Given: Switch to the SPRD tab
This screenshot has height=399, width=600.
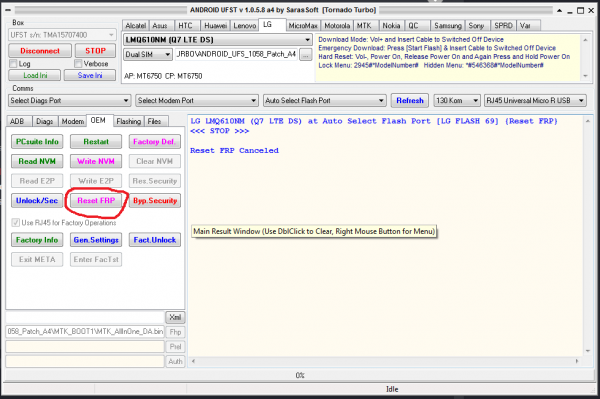Looking at the screenshot, I should (x=503, y=26).
